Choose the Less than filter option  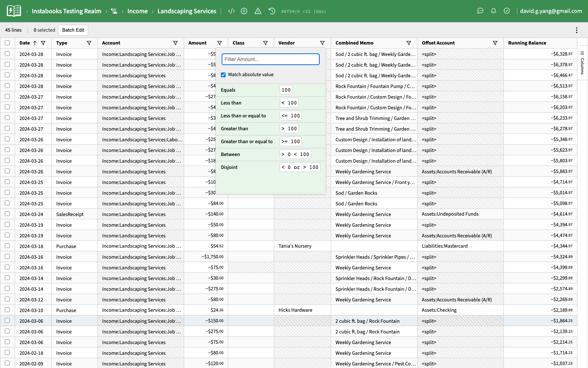coord(270,103)
